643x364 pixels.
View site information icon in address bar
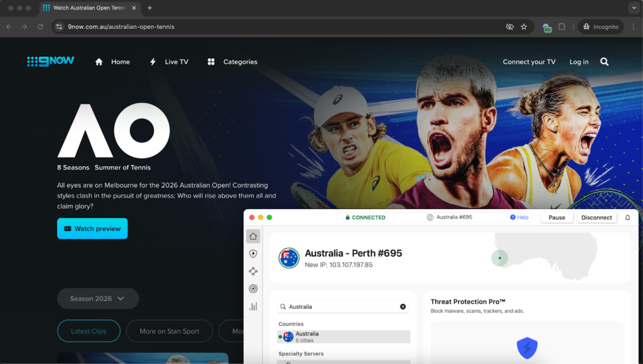[59, 26]
